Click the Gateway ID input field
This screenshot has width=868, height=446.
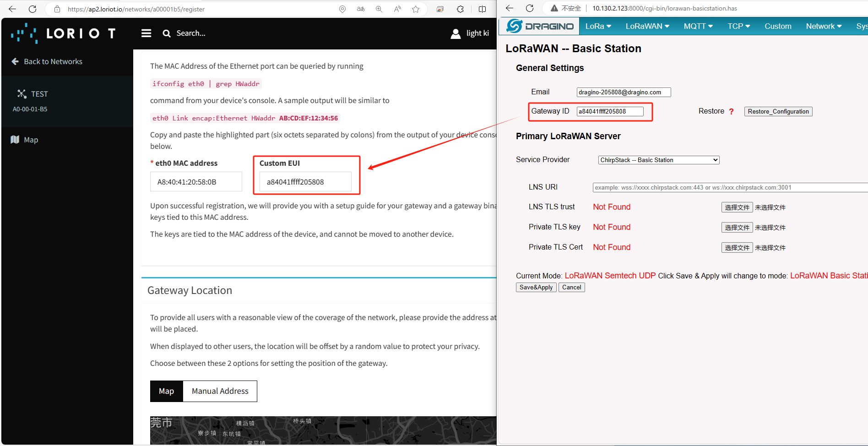(x=610, y=111)
